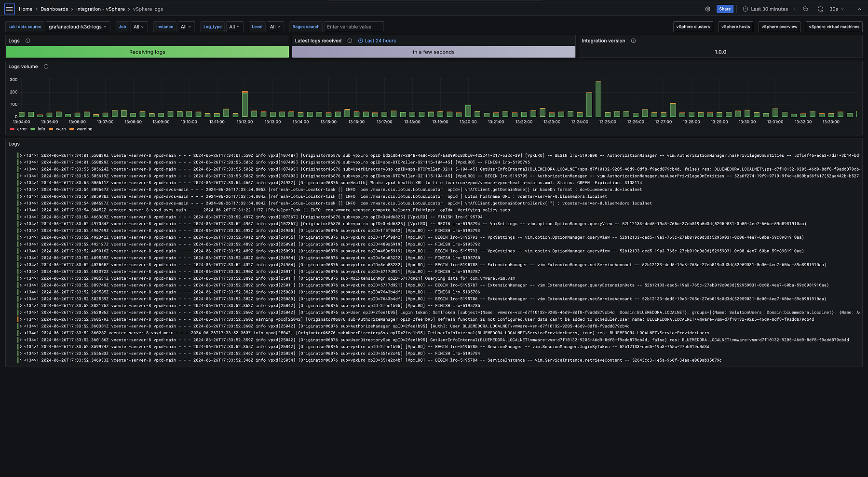The image size is (868, 477).
Task: Open the Log_type variable dropdown
Action: click(235, 27)
